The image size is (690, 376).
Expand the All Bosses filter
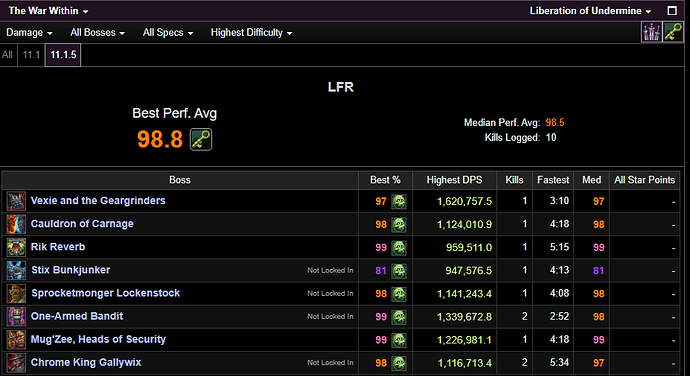(x=98, y=33)
